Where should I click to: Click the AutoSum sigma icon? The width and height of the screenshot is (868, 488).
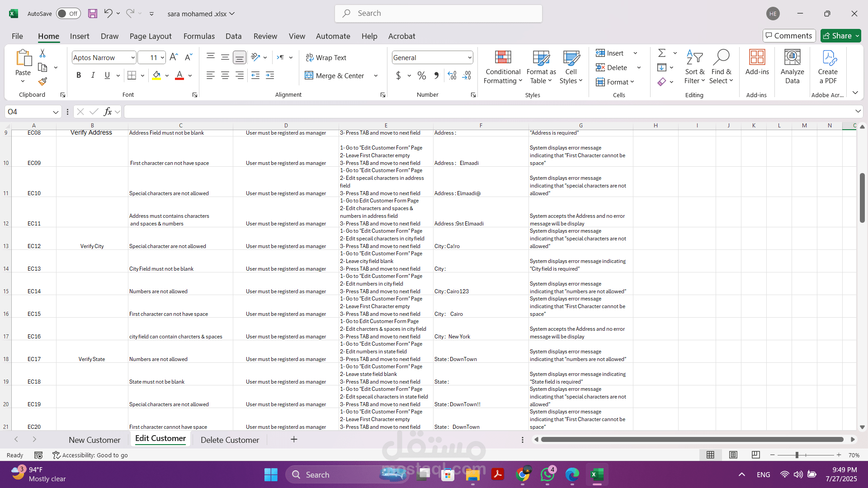click(x=662, y=53)
